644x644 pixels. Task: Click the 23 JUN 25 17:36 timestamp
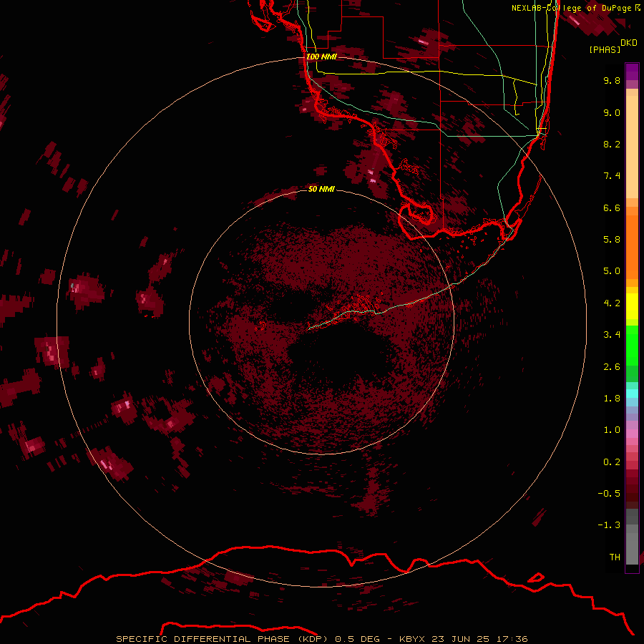(x=479, y=639)
